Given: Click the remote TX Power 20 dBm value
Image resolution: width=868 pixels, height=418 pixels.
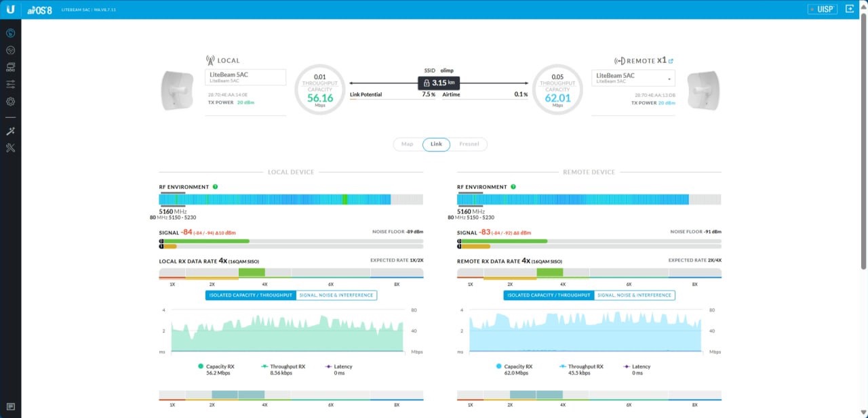Looking at the screenshot, I should (667, 102).
